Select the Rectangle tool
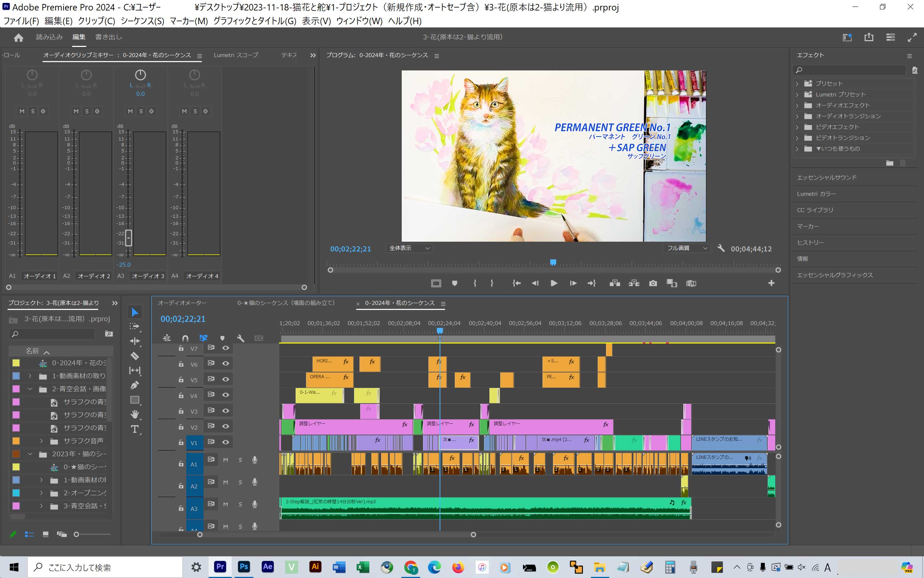 pos(135,400)
